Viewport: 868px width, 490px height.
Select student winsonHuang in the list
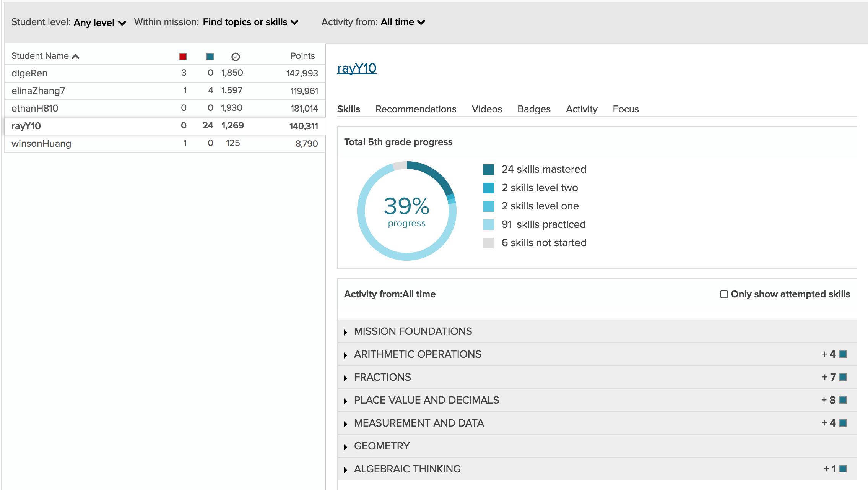point(164,143)
